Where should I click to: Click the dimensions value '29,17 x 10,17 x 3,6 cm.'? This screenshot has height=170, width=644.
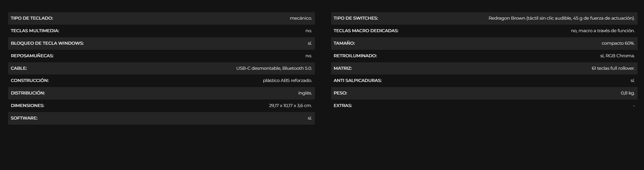[290, 106]
